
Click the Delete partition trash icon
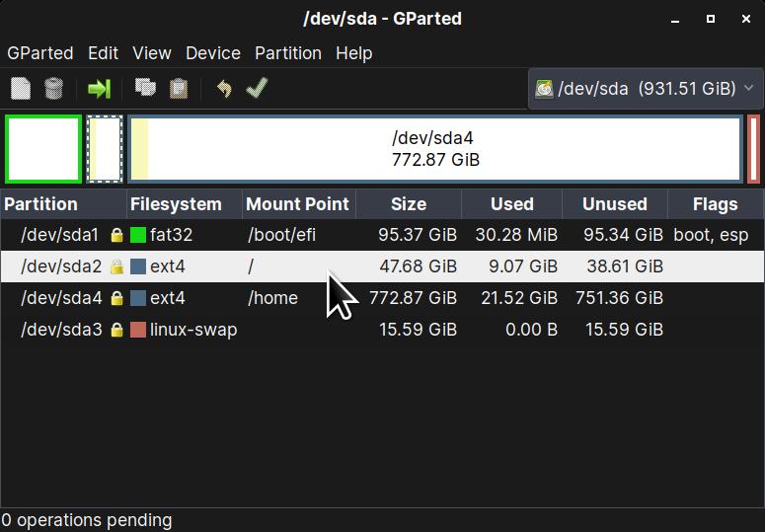pyautogui.click(x=54, y=89)
